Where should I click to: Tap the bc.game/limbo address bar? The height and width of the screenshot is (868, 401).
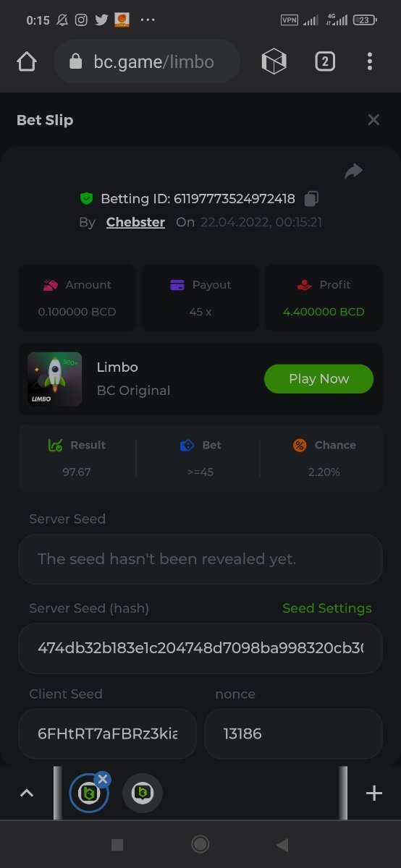click(x=147, y=61)
